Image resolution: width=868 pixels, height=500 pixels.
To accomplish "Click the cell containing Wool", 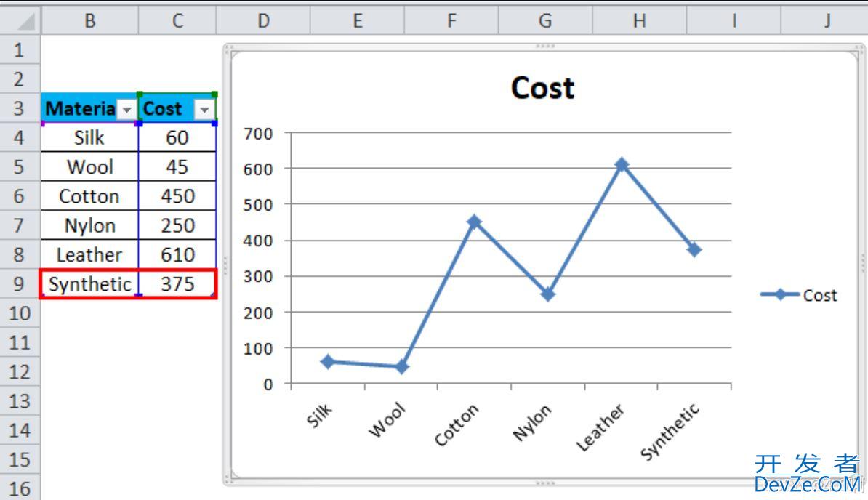I will (x=89, y=167).
